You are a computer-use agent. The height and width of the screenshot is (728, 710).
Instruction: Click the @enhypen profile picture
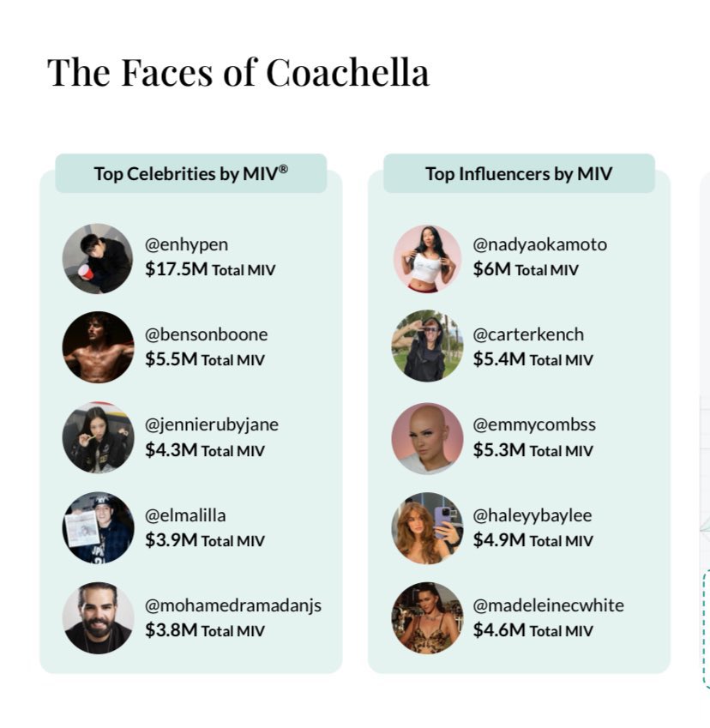pos(98,259)
